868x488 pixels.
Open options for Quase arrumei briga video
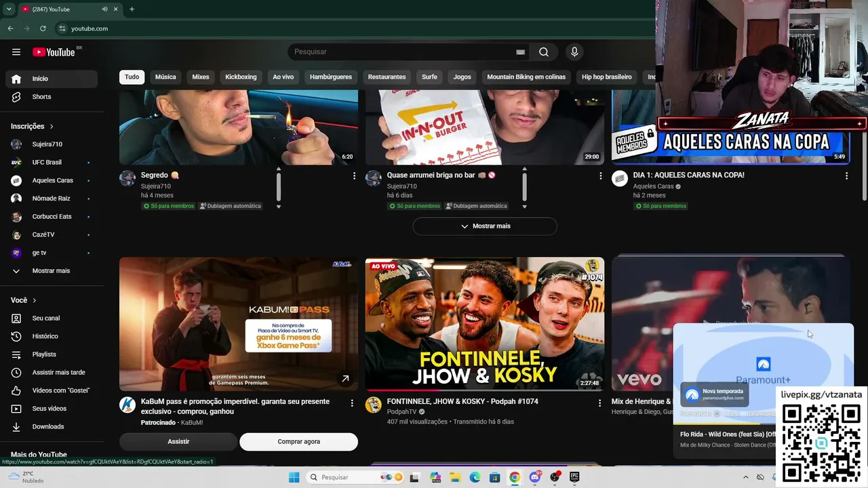click(600, 176)
